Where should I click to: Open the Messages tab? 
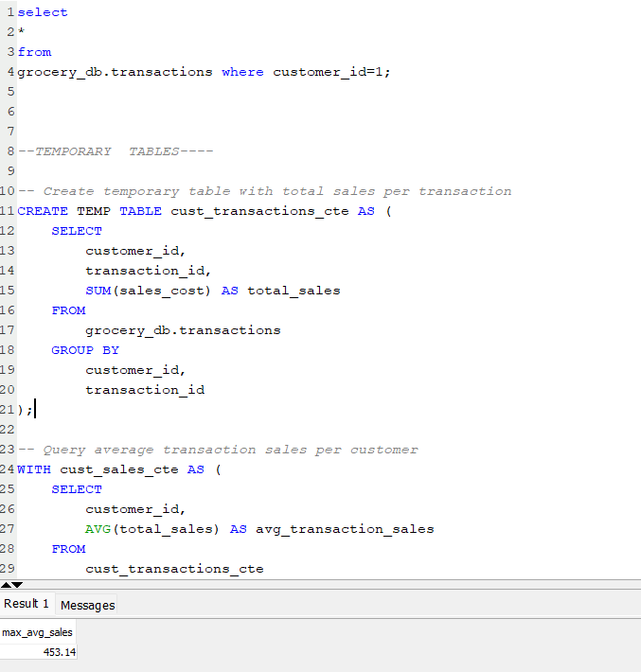(87, 605)
